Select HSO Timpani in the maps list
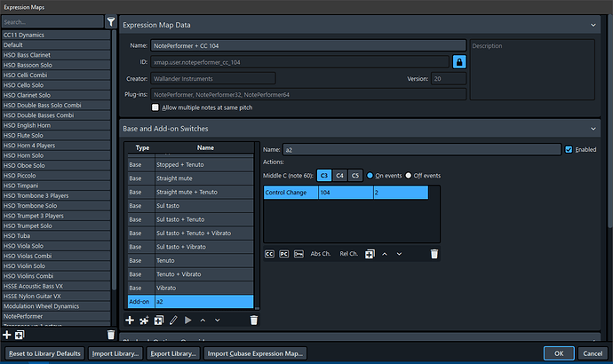The height and width of the screenshot is (364, 613). coord(56,186)
